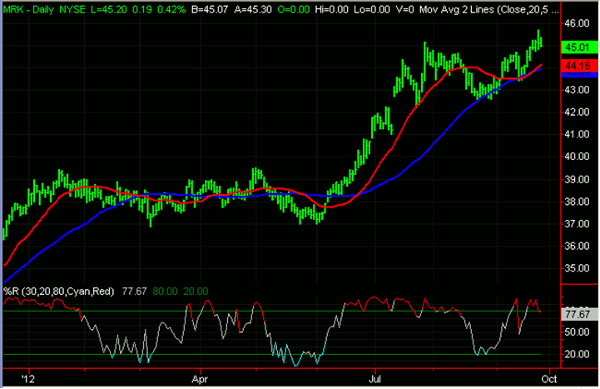Click the MRK - Daily symbol label
This screenshot has width=600, height=389.
click(28, 10)
